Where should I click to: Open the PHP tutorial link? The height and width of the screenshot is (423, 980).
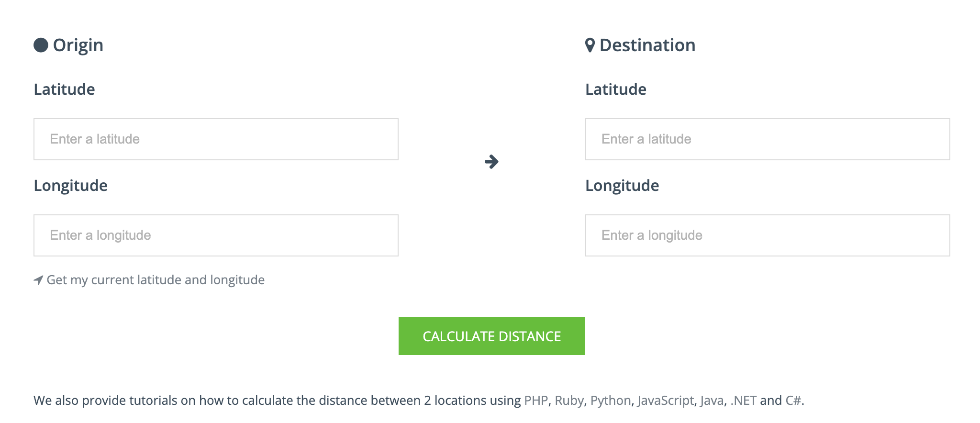click(x=536, y=401)
